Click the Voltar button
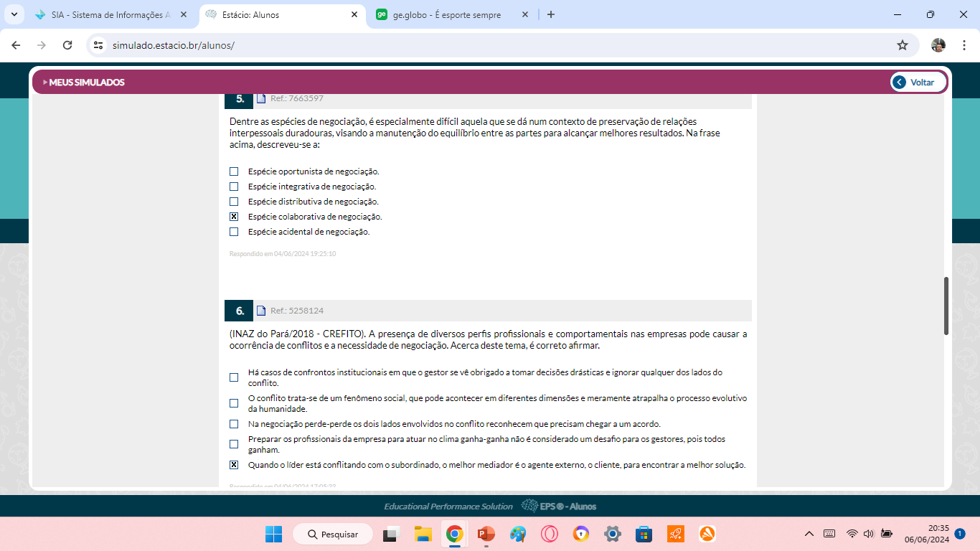This screenshot has width=980, height=551. tap(919, 83)
